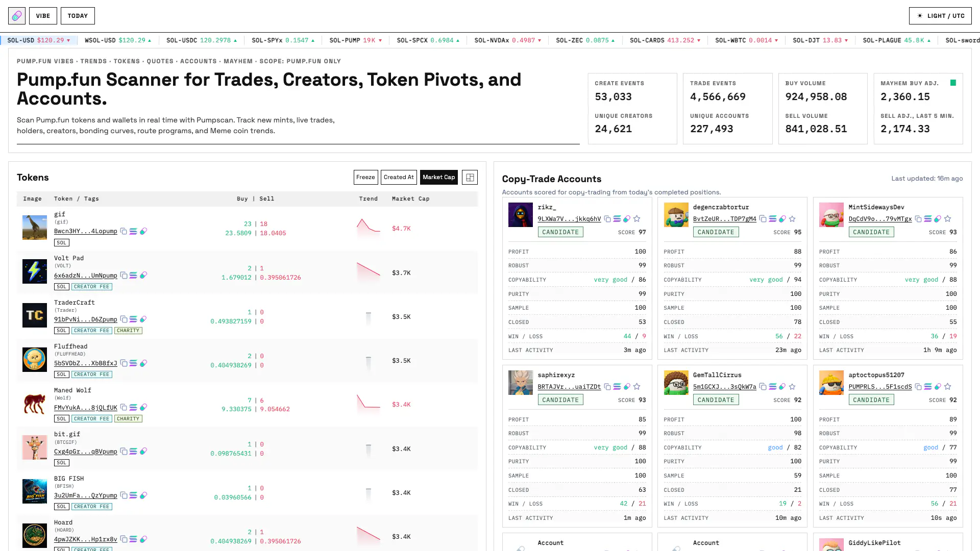Screen dimensions: 980x551
Task: Copy rikz_ account address 9LXWa7V...jkkq6hV
Action: click(607, 219)
